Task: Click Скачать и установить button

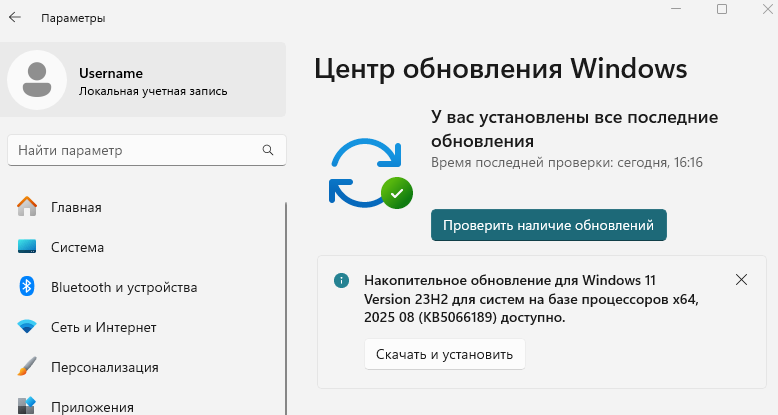Action: click(x=445, y=354)
